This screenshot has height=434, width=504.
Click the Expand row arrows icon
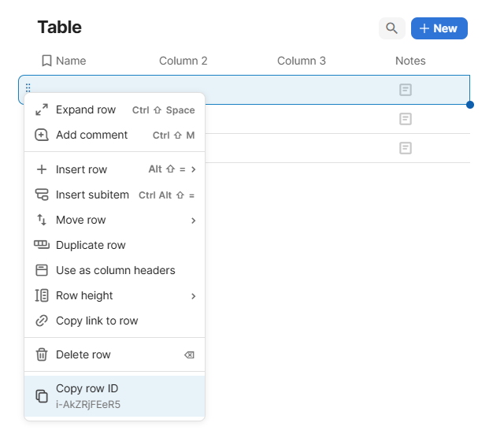[x=42, y=109]
